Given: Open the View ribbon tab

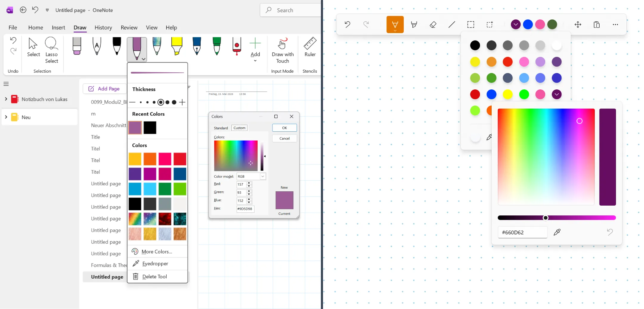Looking at the screenshot, I should coord(151,27).
